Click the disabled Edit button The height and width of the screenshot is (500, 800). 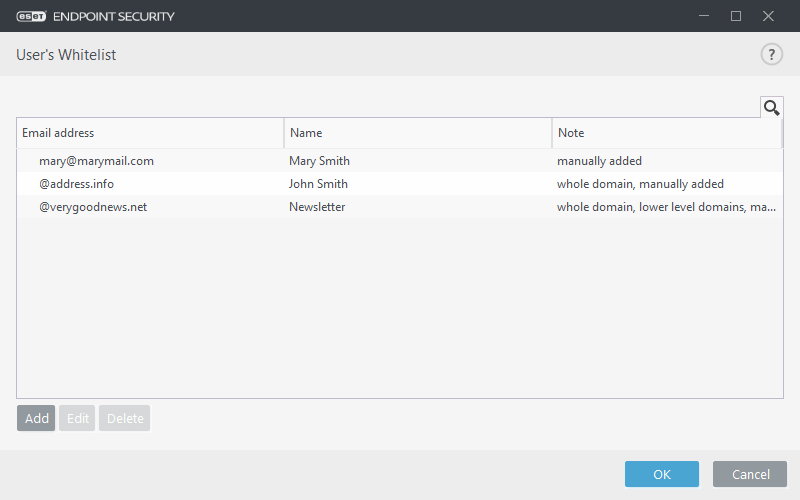77,418
